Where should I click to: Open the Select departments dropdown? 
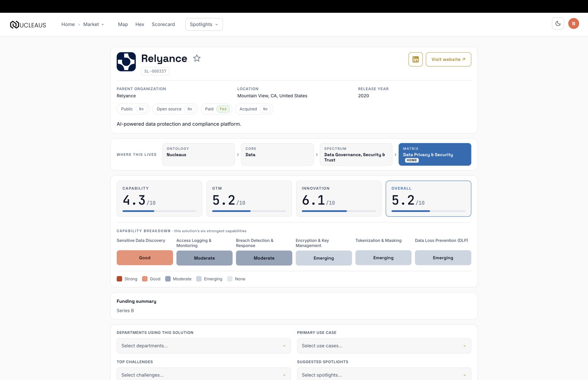(x=204, y=346)
